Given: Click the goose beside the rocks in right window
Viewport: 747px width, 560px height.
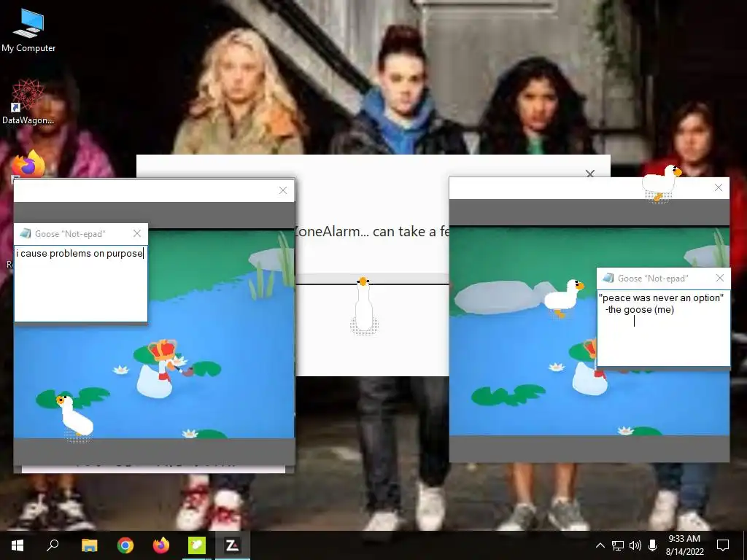Looking at the screenshot, I should 564,298.
